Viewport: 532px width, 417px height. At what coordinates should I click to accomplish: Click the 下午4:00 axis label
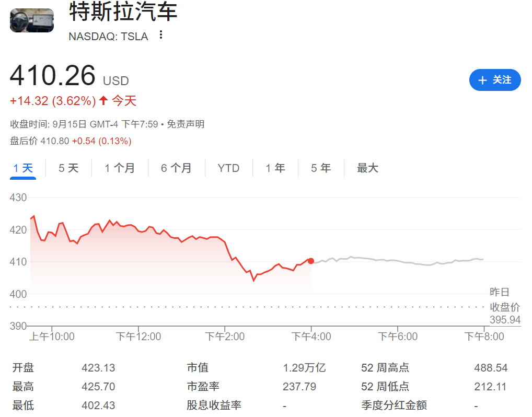point(311,337)
